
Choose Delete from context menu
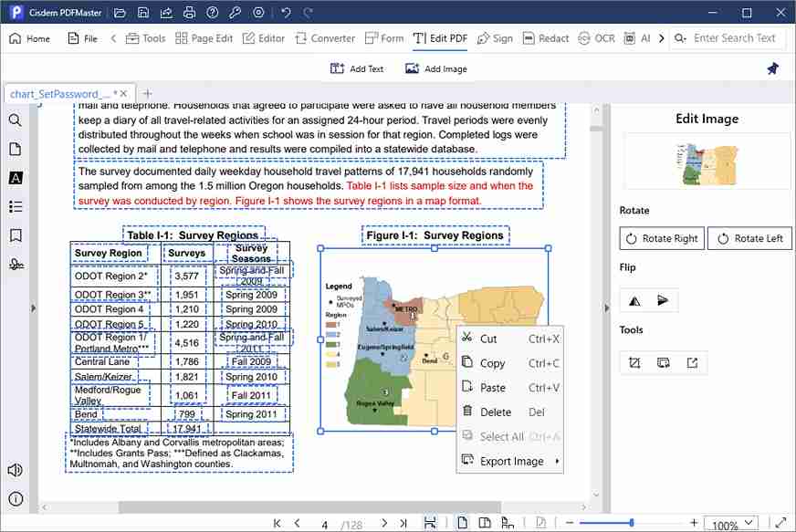tap(510, 412)
